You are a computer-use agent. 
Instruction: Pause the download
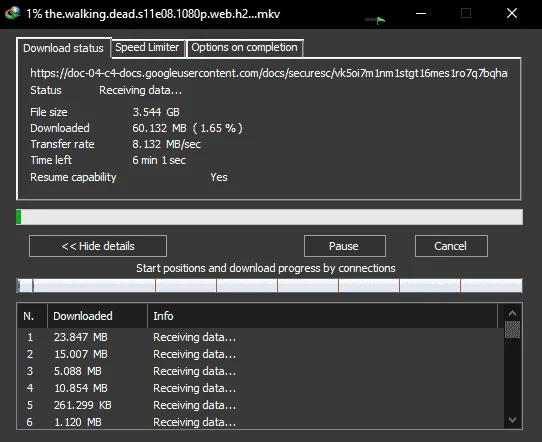tap(345, 246)
